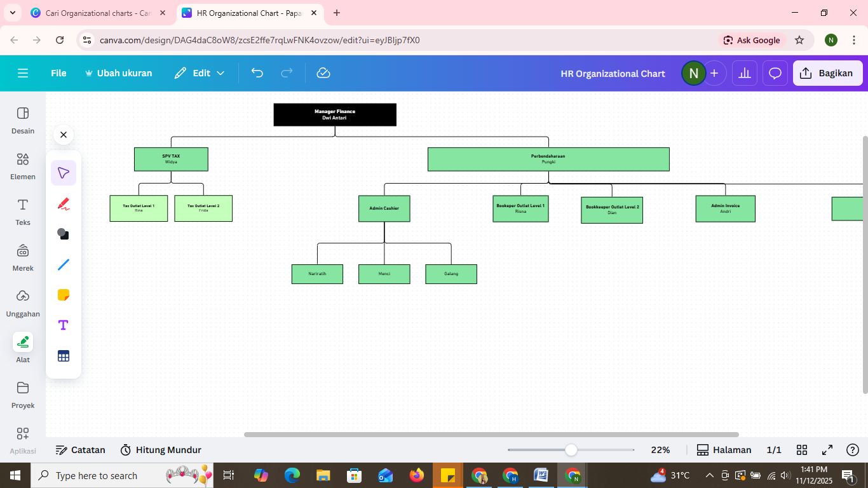Image resolution: width=868 pixels, height=488 pixels.
Task: Select the blue line tool
Action: (64, 264)
